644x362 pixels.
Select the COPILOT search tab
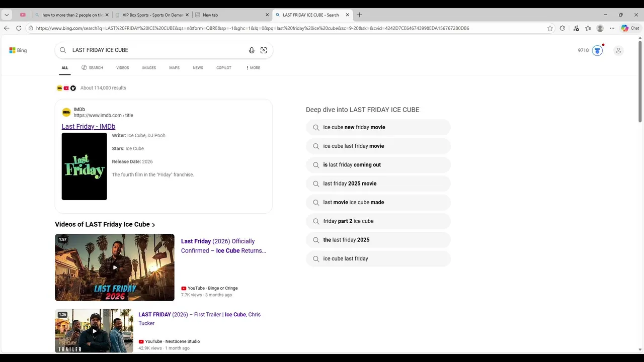(x=224, y=68)
